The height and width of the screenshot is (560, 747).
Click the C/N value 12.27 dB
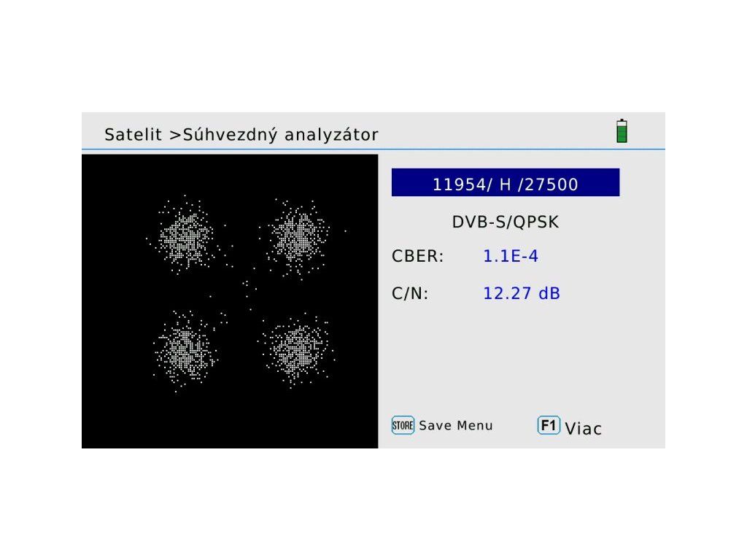[521, 294]
